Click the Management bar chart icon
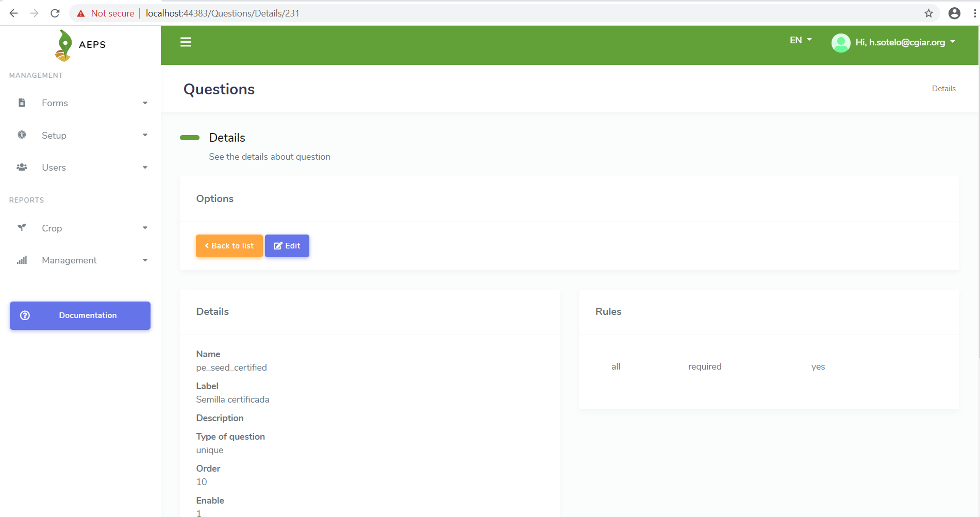 pyautogui.click(x=22, y=260)
